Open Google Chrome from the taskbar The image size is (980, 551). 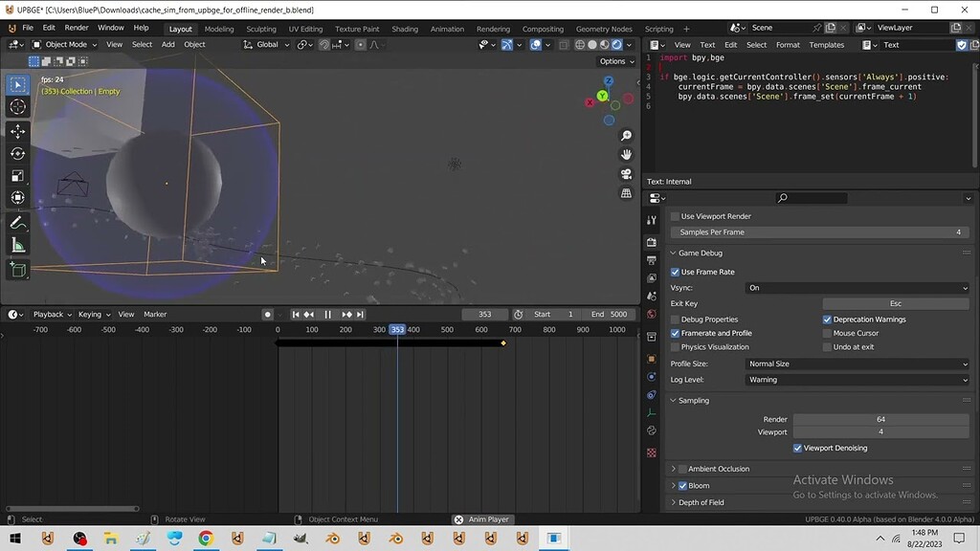205,538
